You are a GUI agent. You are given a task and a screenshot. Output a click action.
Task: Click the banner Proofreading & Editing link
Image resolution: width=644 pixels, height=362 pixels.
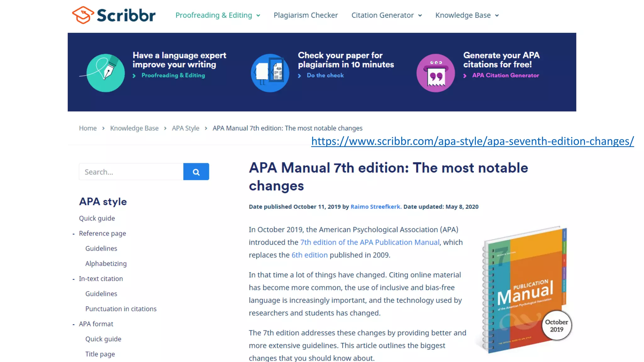point(173,75)
